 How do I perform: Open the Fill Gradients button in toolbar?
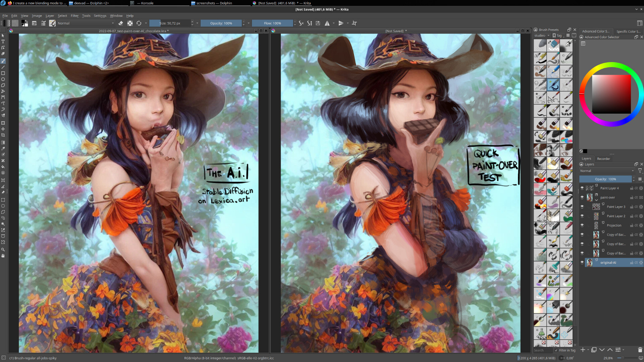[7, 23]
